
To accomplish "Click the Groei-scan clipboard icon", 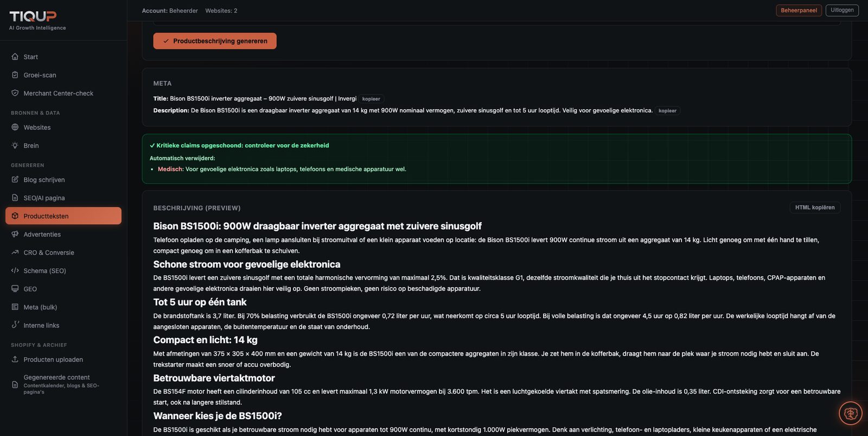I will click(x=15, y=75).
